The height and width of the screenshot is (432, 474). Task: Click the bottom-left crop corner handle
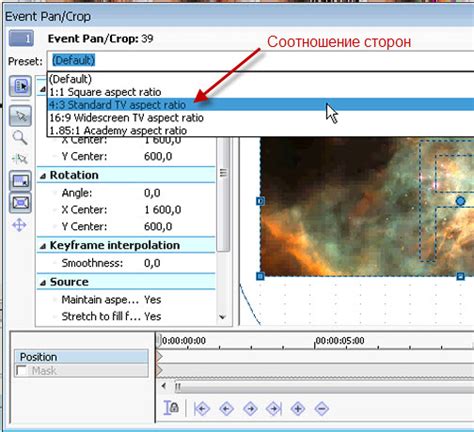pos(260,276)
